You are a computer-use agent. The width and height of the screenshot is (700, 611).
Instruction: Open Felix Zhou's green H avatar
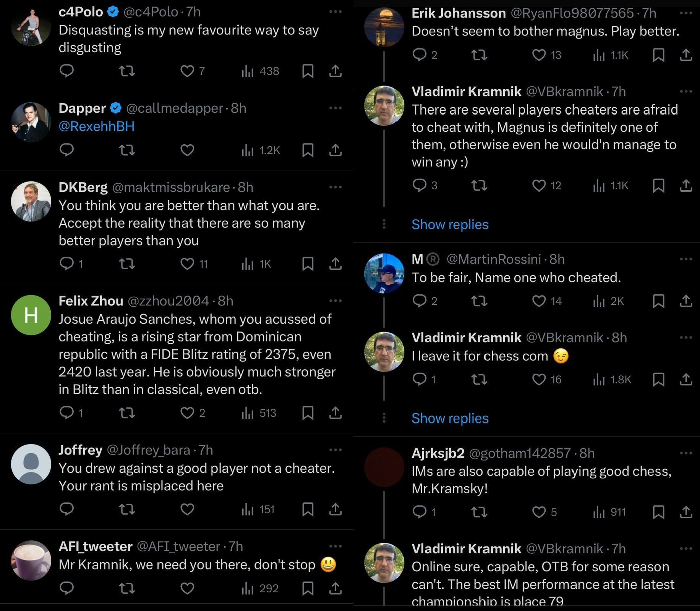(x=31, y=315)
